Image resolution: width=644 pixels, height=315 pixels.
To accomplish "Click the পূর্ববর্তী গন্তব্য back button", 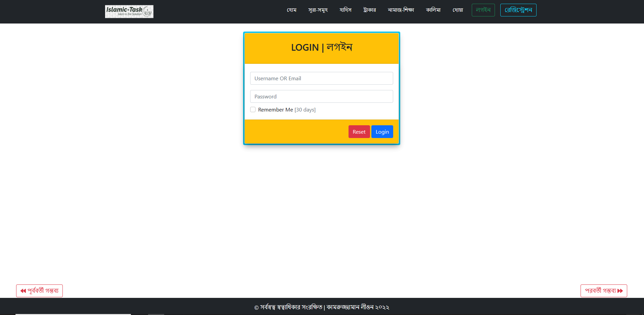I will [39, 291].
